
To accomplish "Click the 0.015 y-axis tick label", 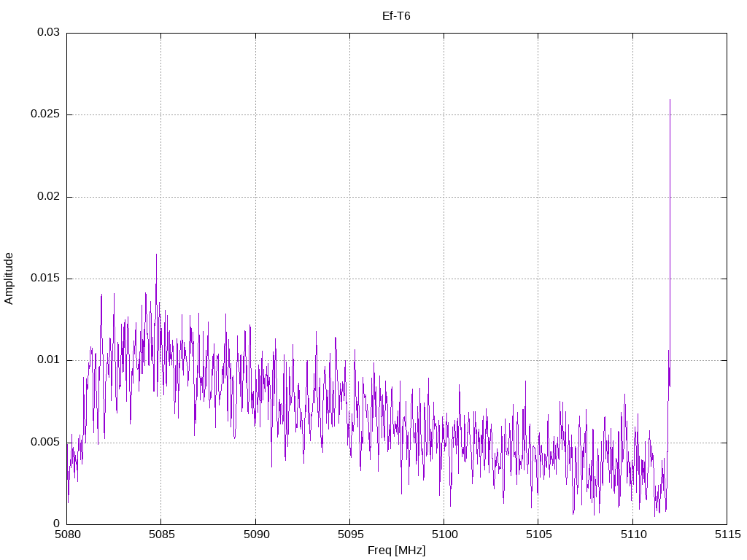I will tap(45, 278).
